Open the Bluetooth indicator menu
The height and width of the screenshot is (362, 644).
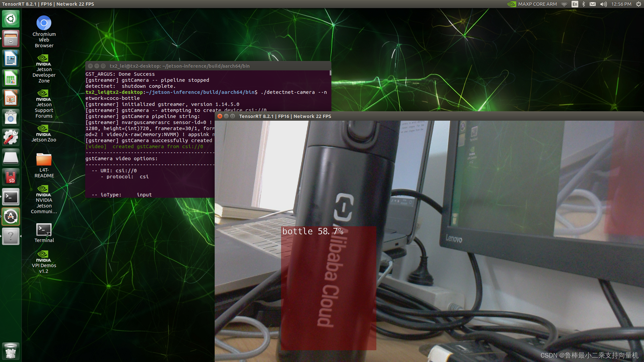click(584, 4)
